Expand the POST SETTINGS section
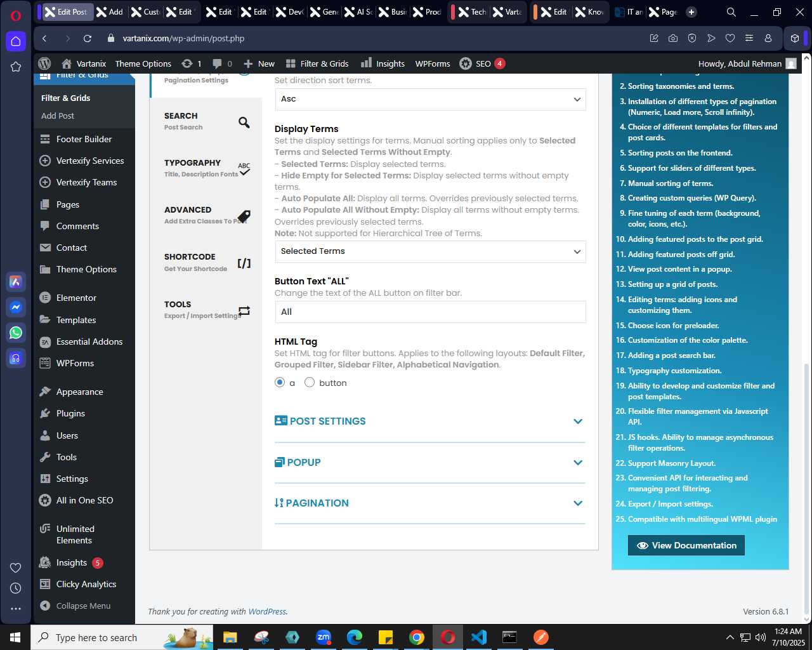The image size is (812, 650). (x=429, y=421)
